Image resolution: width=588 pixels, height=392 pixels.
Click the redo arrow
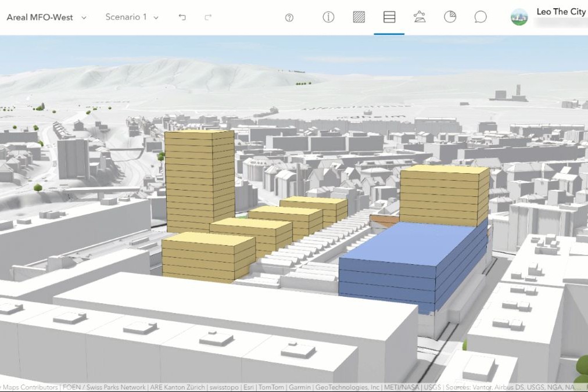pos(207,17)
